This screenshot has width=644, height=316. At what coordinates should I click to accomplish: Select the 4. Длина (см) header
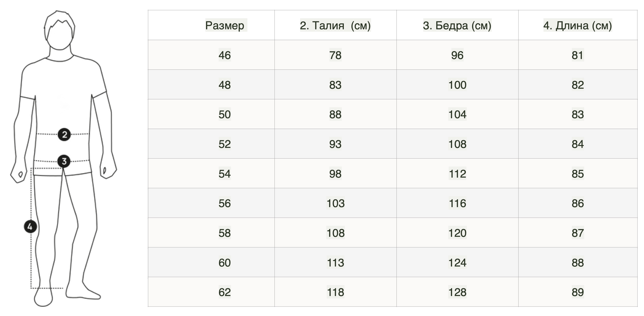578,25
